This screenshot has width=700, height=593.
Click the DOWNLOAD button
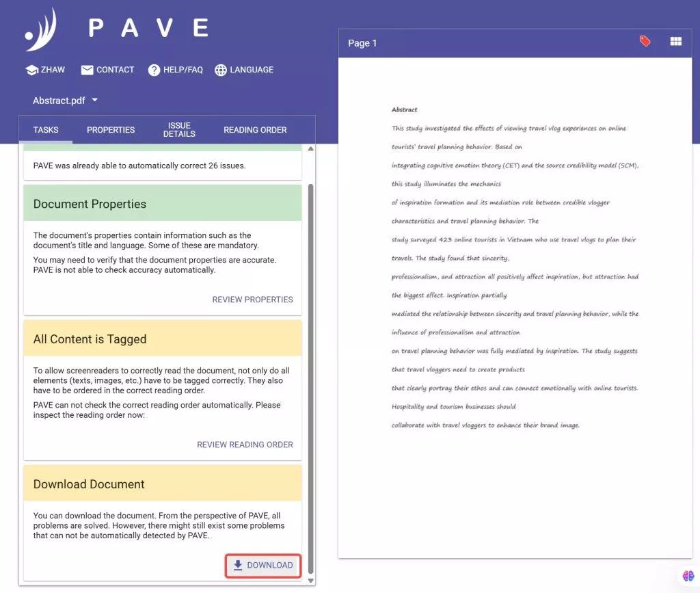pos(263,566)
